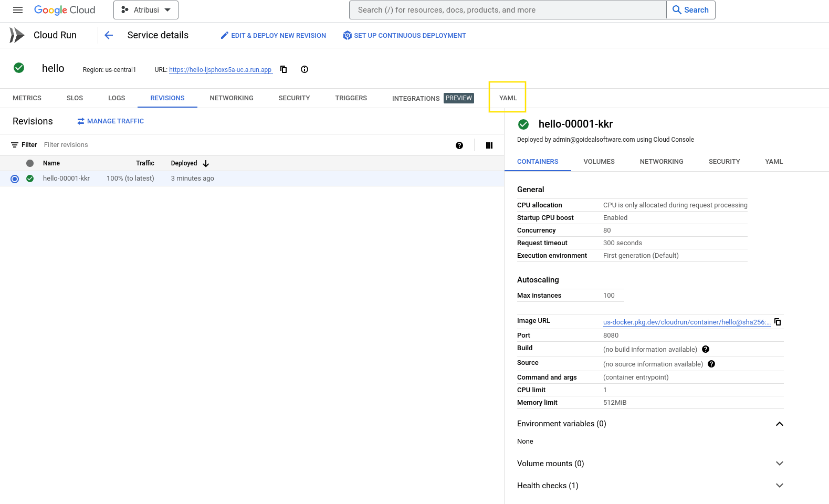This screenshot has width=829, height=504.
Task: Open the hello service URL link
Action: pos(221,70)
